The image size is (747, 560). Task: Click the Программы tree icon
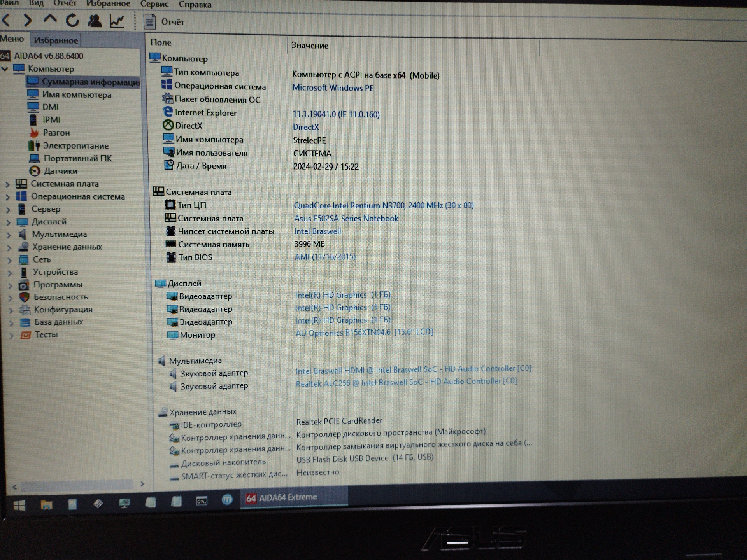click(24, 285)
